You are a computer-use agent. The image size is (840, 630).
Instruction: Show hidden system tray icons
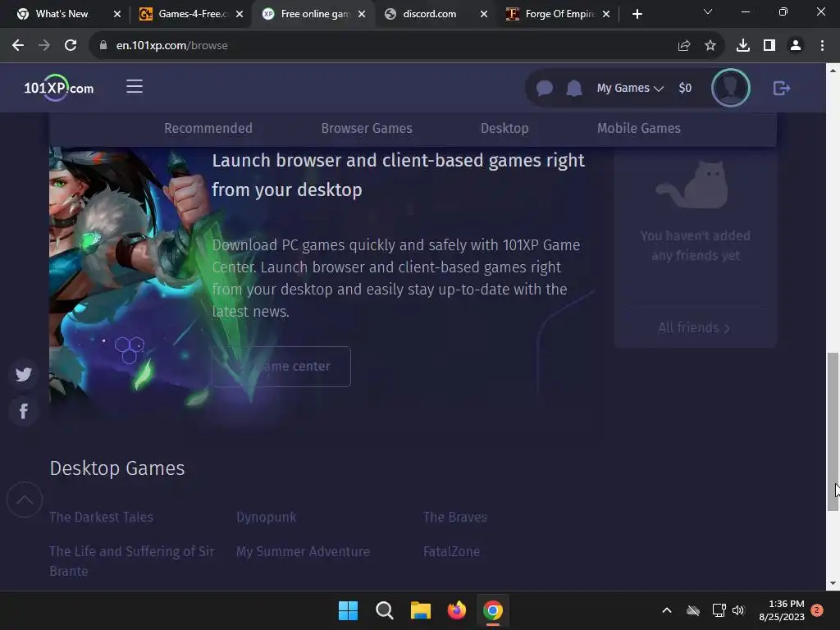click(667, 610)
